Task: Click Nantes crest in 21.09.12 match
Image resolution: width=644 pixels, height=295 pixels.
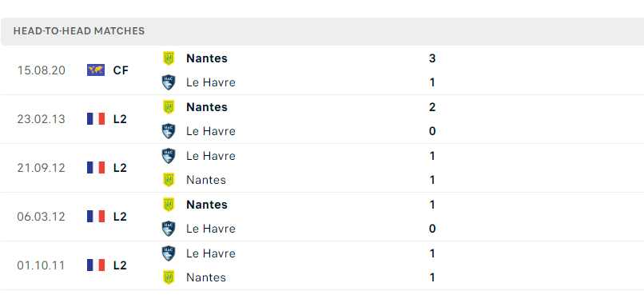Action: 169,180
